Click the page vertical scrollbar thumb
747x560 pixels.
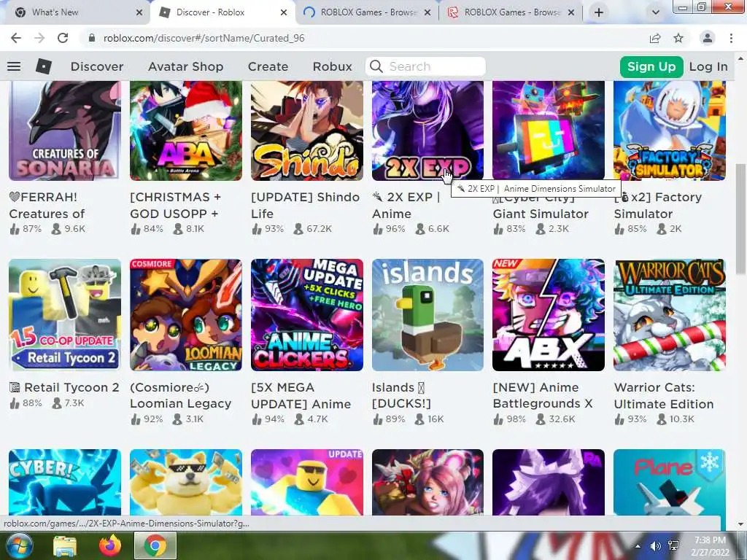coord(740,219)
